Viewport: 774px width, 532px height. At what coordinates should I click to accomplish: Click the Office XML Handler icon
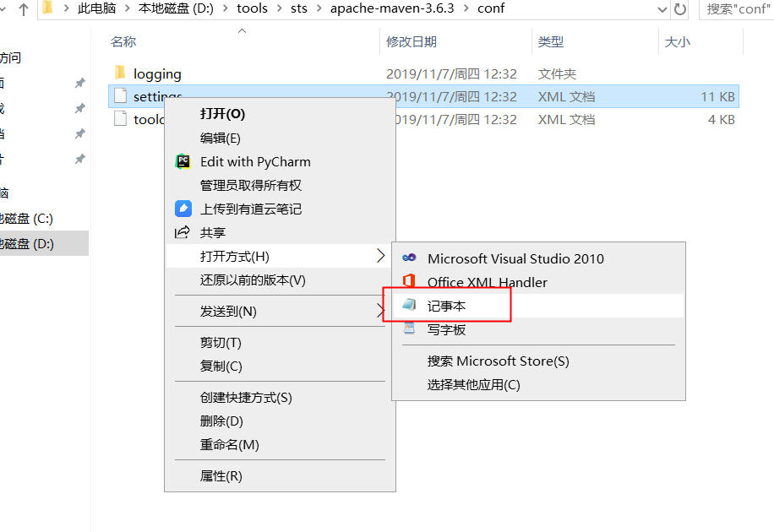(409, 281)
